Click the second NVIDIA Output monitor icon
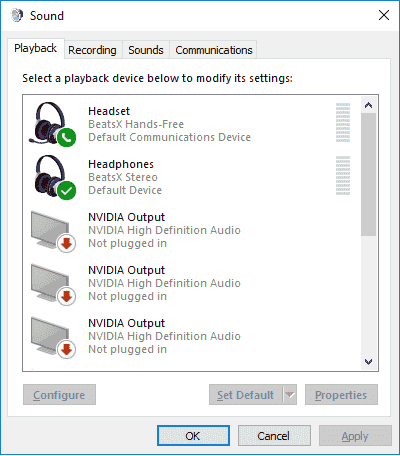The image size is (400, 456). 53,284
